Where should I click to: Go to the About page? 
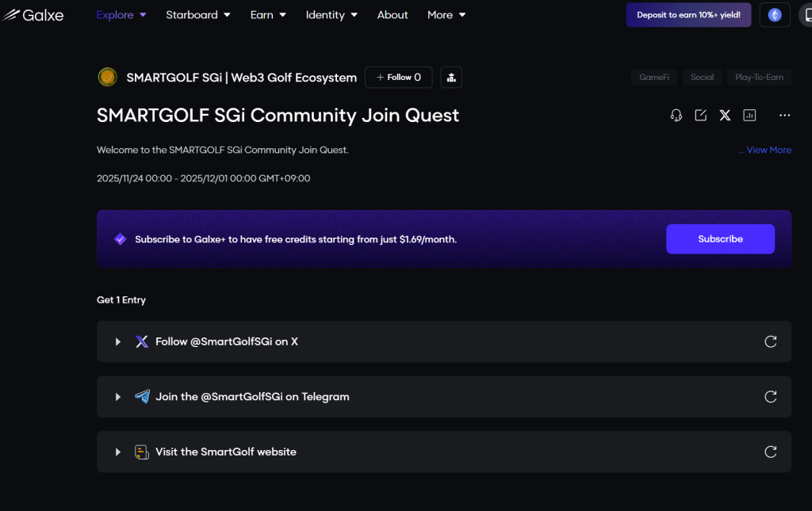tap(393, 15)
